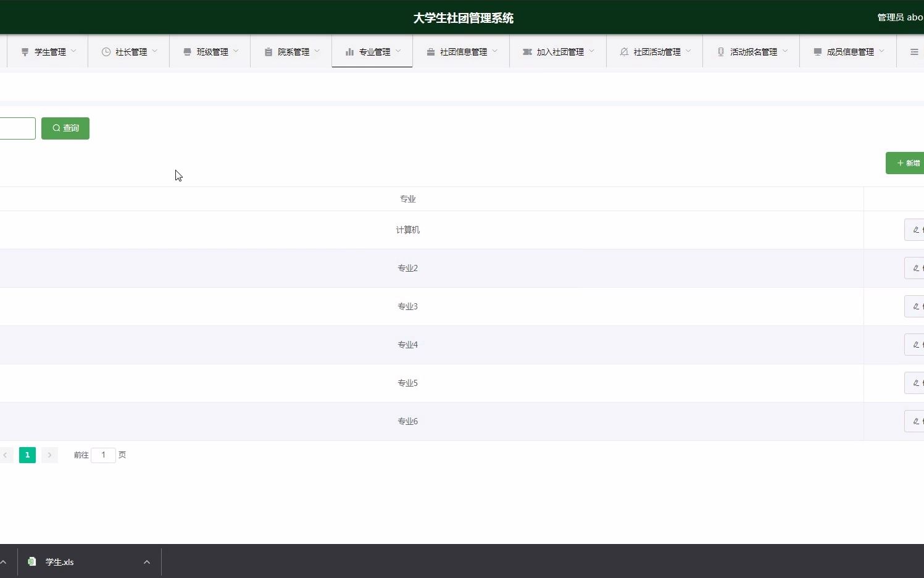
Task: Expand the 院系管理 dropdown arrow
Action: pyautogui.click(x=317, y=51)
